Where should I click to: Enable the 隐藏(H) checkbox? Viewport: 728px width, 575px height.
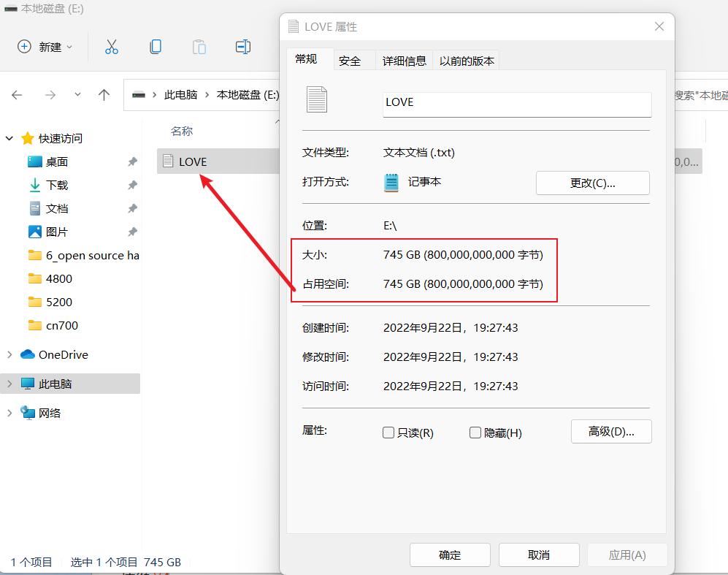[475, 433]
